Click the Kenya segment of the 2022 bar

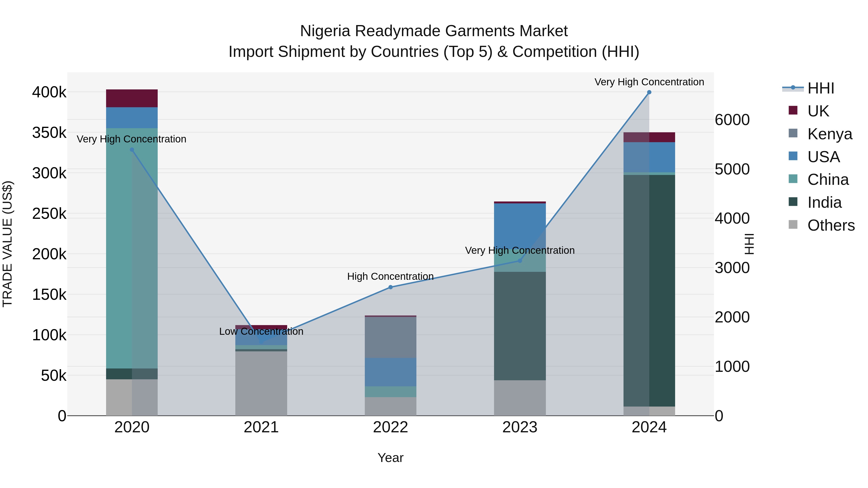pyautogui.click(x=391, y=337)
